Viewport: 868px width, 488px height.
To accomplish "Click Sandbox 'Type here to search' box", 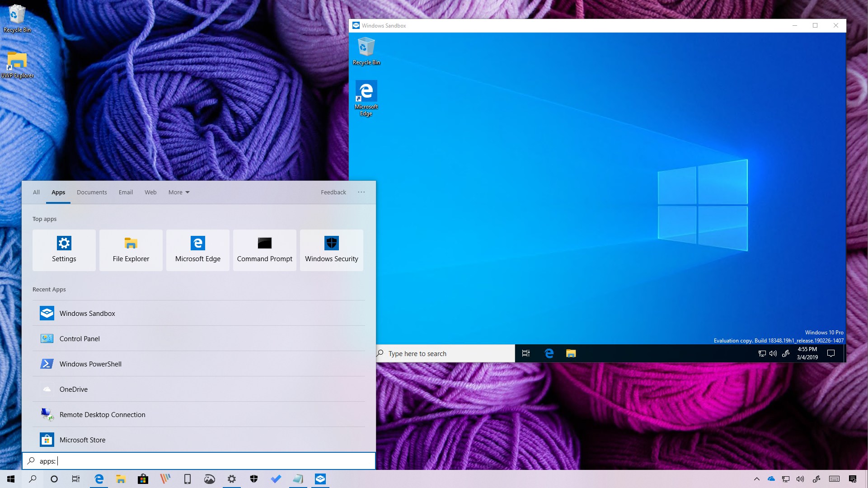I will point(445,353).
